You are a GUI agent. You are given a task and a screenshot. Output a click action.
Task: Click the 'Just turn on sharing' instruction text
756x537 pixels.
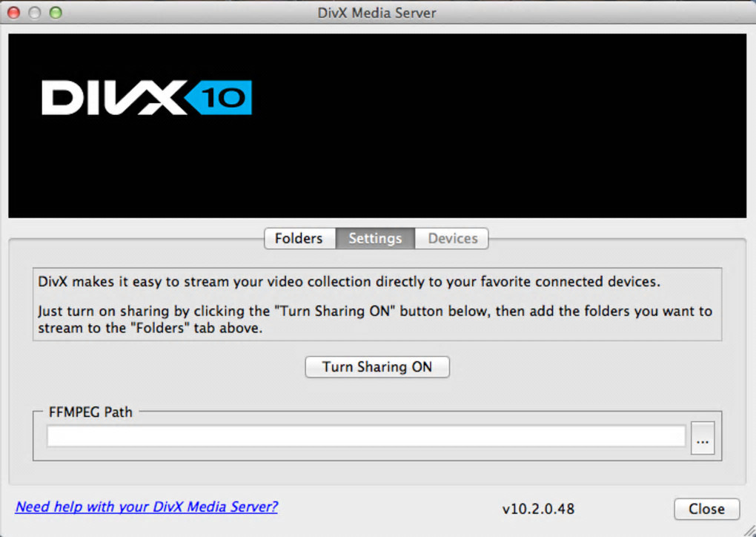(x=375, y=320)
